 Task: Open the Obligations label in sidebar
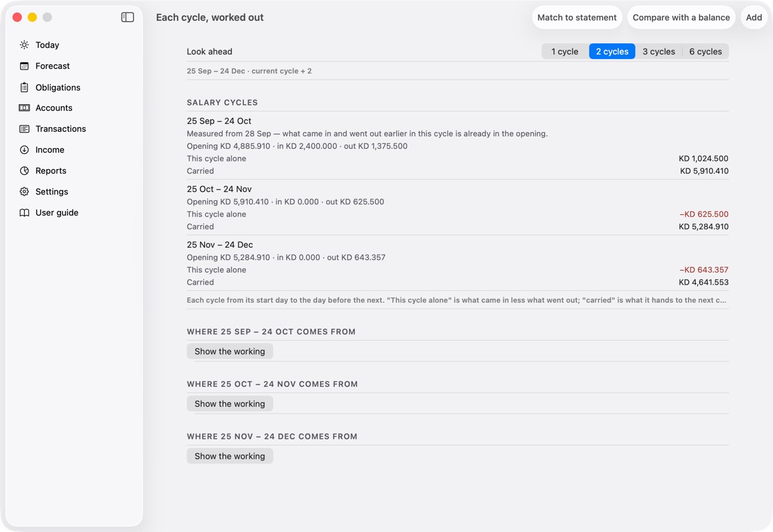58,87
